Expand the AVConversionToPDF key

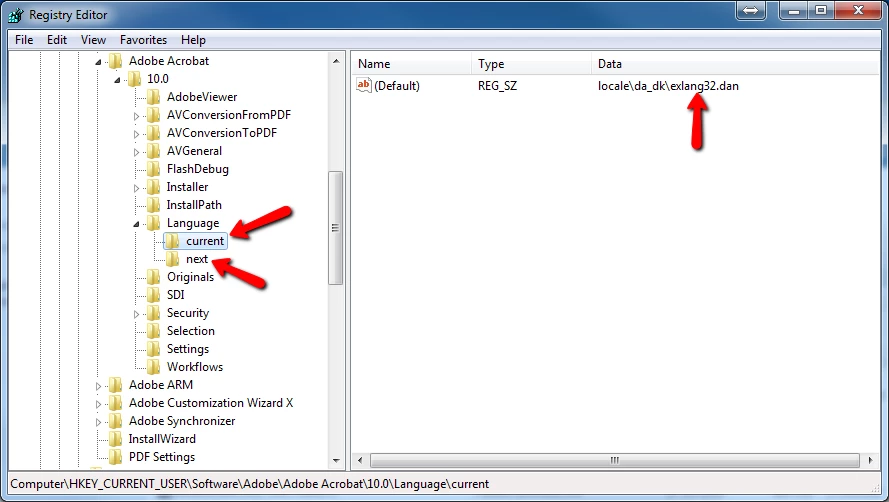coord(136,134)
